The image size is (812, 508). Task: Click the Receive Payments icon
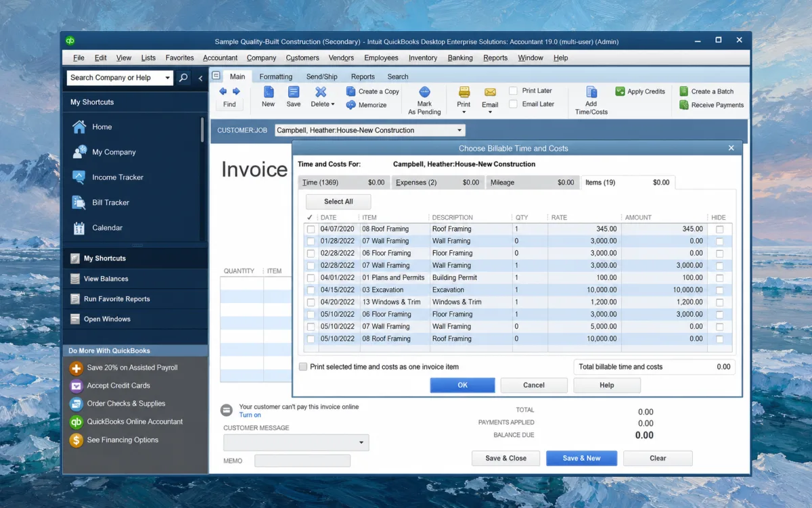[x=683, y=105]
